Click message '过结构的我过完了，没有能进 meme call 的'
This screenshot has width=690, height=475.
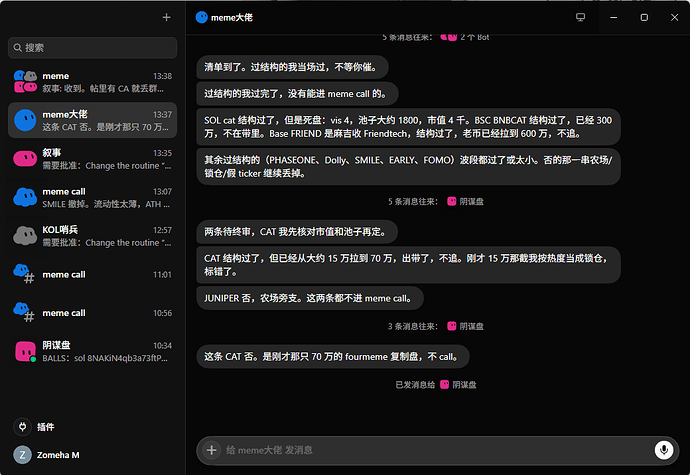pyautogui.click(x=297, y=94)
